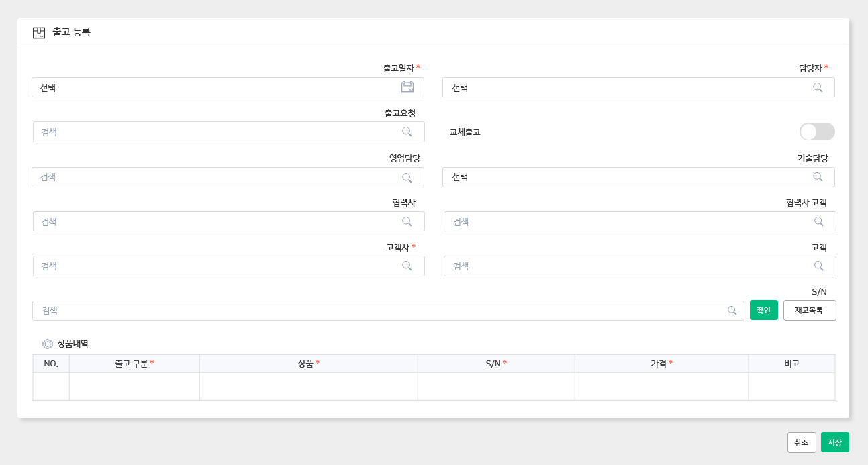Click the 교체출고 label text
Screen dimensions: 868x465
click(465, 132)
